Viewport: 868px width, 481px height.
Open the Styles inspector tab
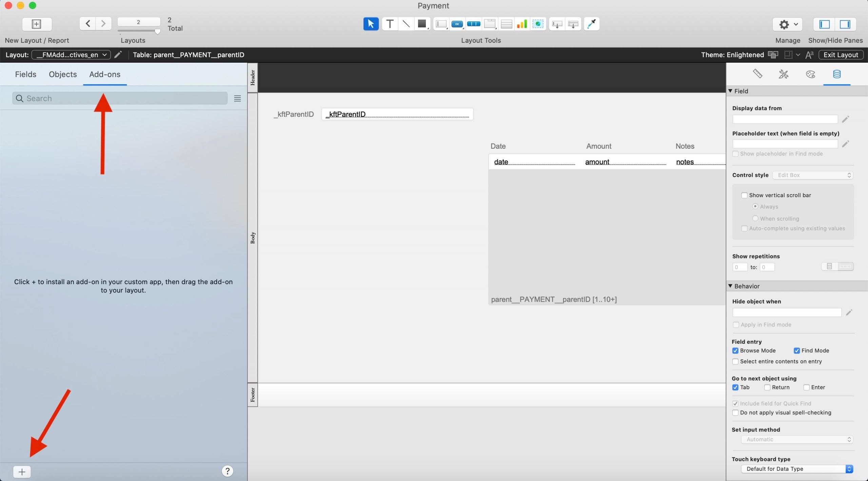point(784,74)
